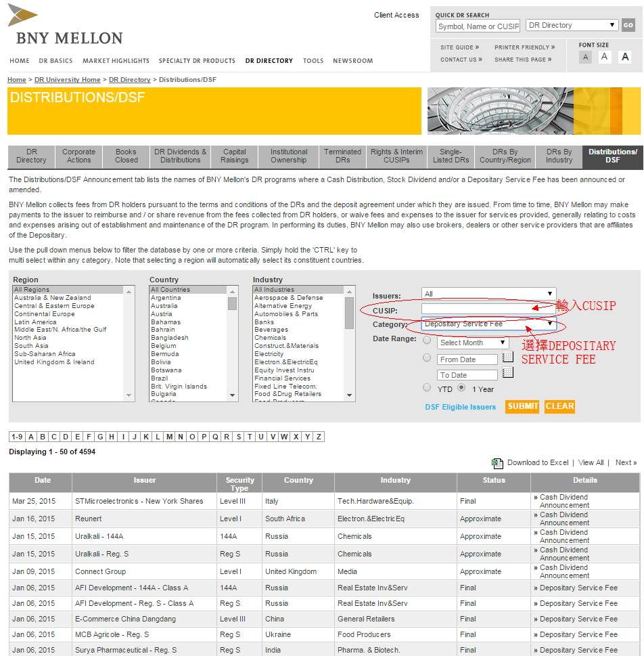The height and width of the screenshot is (656, 644).
Task: Choose the 1 Year radio button
Action: click(461, 387)
